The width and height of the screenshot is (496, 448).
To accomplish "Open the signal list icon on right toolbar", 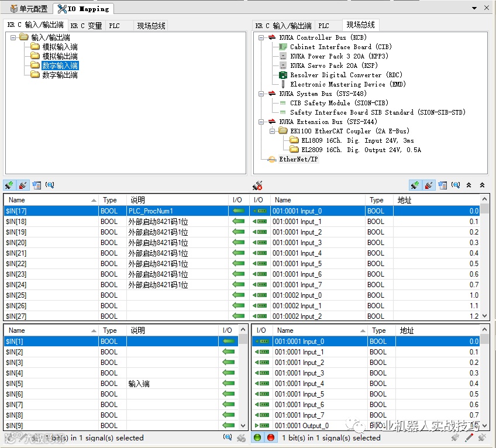I will (x=442, y=185).
